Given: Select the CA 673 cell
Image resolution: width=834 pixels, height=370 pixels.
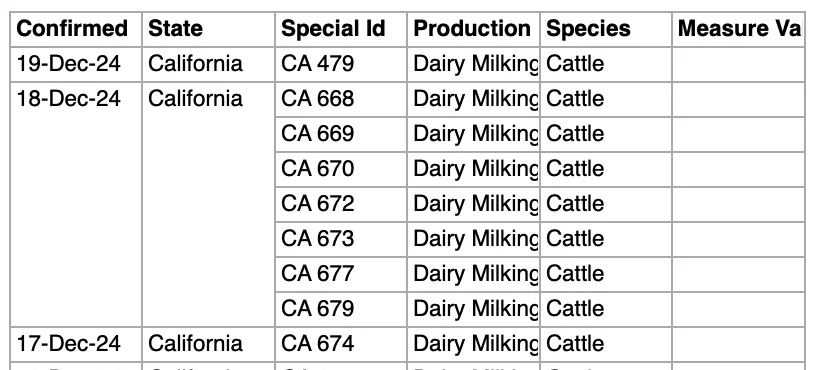Looking at the screenshot, I should coord(341,239).
